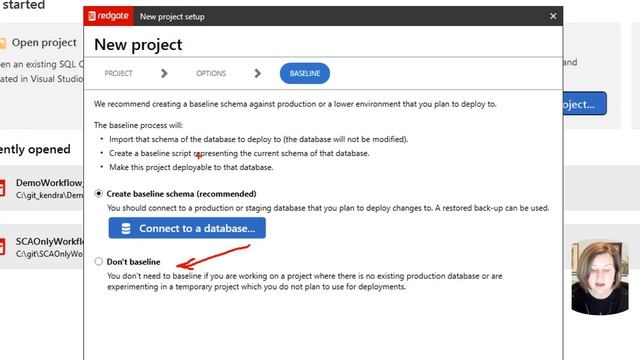Click 'New project setup' title bar text

pos(172,17)
